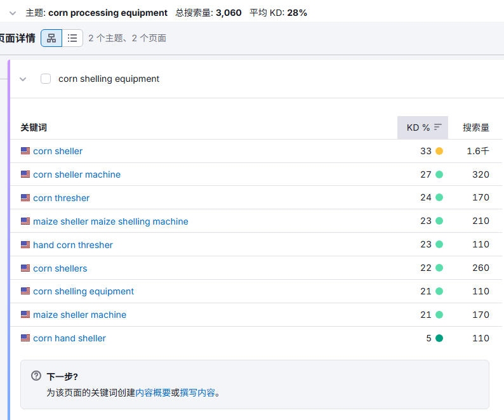The height and width of the screenshot is (420, 504).
Task: Click KD value 33 for corn sheller
Action: tap(426, 151)
